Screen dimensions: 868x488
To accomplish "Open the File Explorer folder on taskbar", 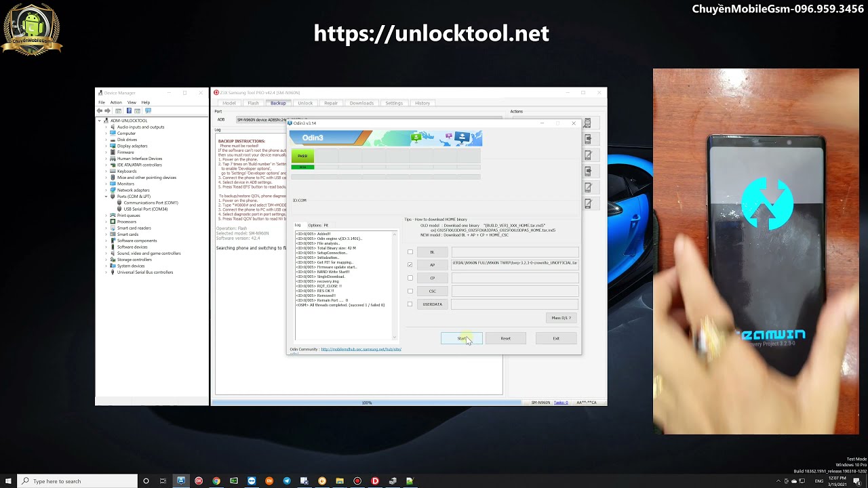I will point(340,481).
